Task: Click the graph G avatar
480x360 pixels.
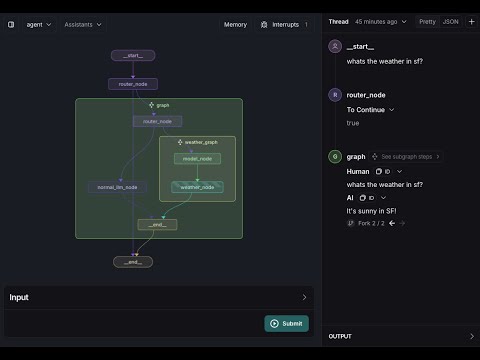Action: coord(335,157)
